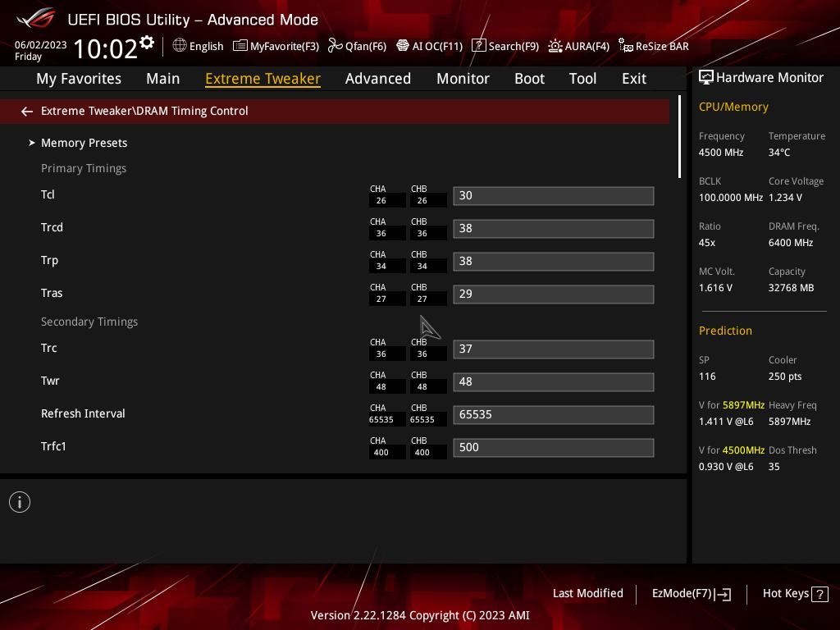This screenshot has width=840, height=630.
Task: Click the Hot Keys question mark icon
Action: pos(819,594)
